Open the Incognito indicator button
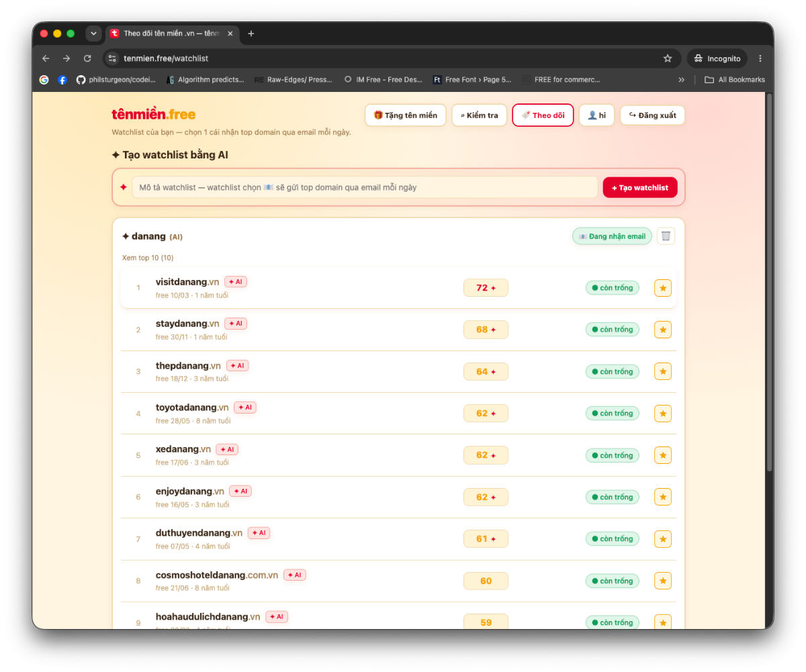The image size is (806, 672). coord(717,58)
